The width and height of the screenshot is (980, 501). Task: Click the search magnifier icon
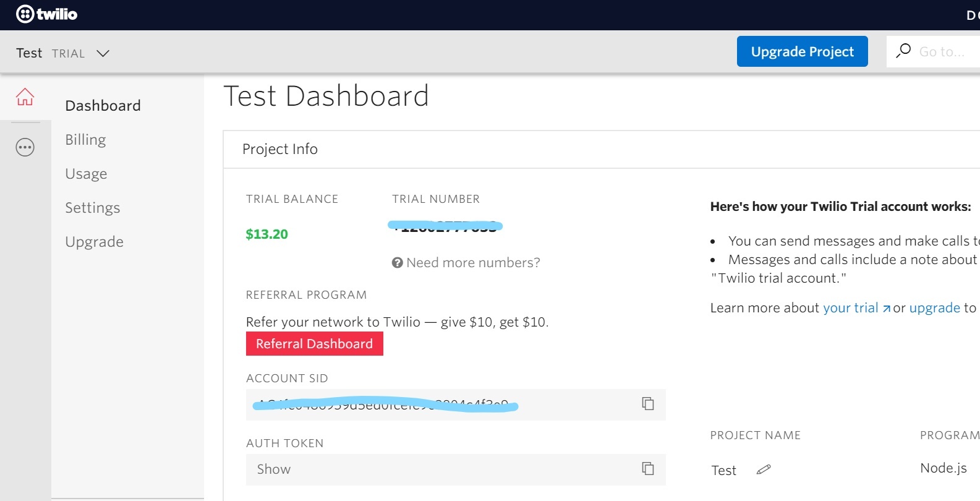pyautogui.click(x=903, y=51)
